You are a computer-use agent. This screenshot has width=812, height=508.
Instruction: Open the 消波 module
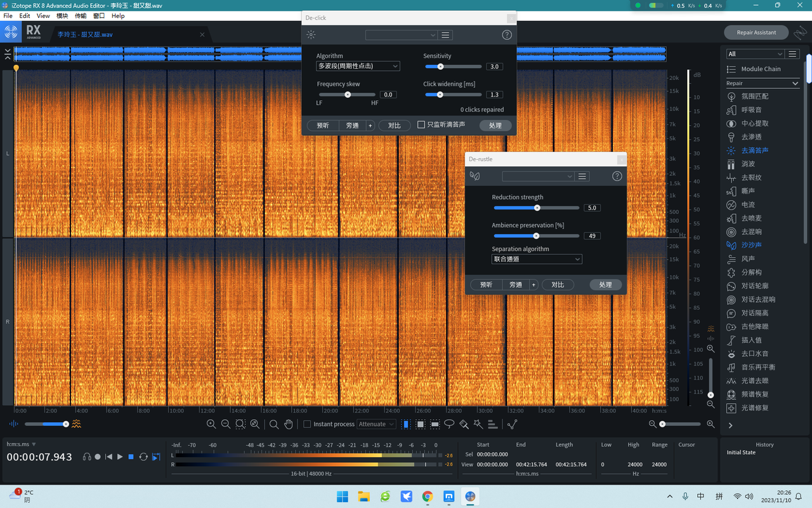coord(749,164)
